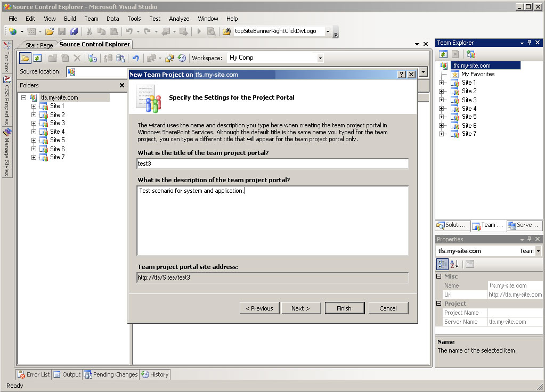
Task: Click the Refresh icon in Team Explorer
Action: click(x=443, y=54)
